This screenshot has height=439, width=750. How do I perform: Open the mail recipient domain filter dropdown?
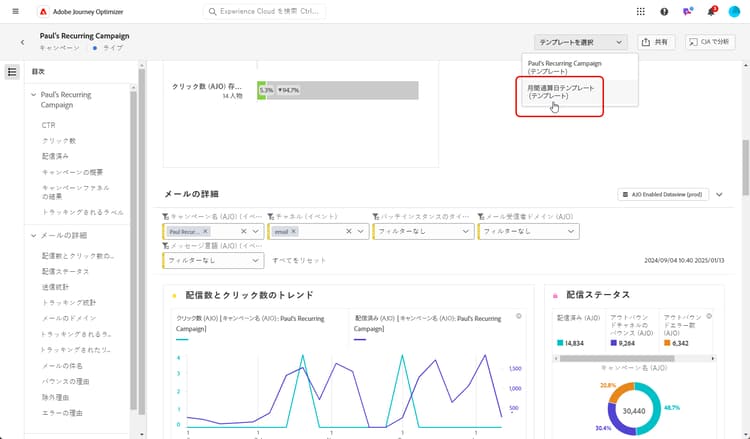pyautogui.click(x=529, y=231)
